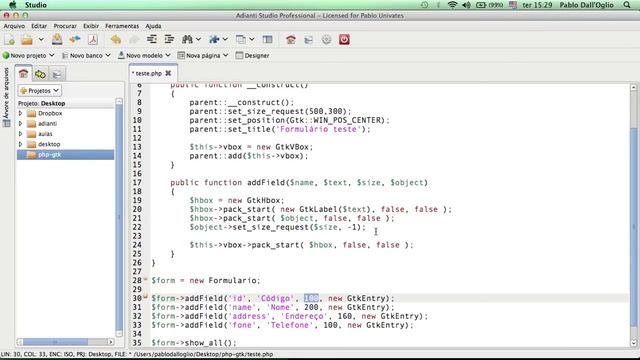Click the blue puzzle piece plugins icon
The height and width of the screenshot is (360, 640).
[x=214, y=40]
